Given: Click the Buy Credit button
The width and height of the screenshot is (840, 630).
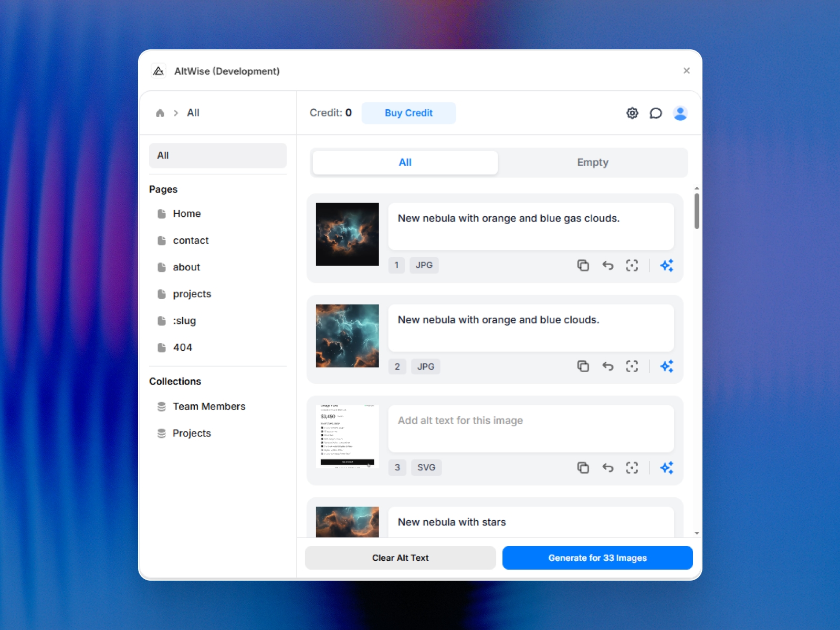Looking at the screenshot, I should tap(408, 112).
